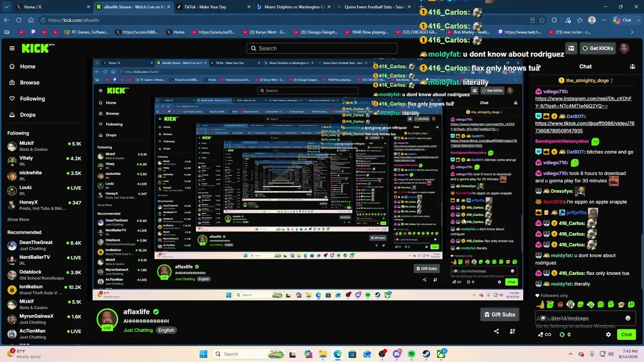Image resolution: width=644 pixels, height=362 pixels.
Task: Open Spotify from the taskbar
Action: point(412,354)
